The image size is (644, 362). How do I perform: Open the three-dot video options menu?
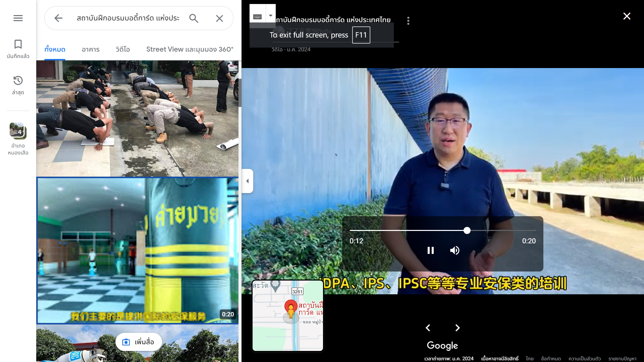point(408,21)
